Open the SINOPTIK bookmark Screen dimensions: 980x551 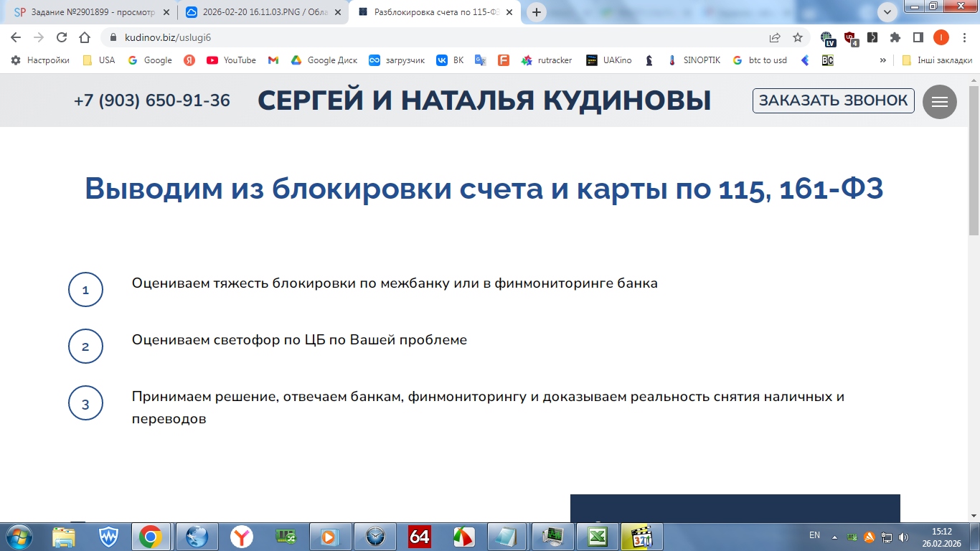[x=694, y=60]
